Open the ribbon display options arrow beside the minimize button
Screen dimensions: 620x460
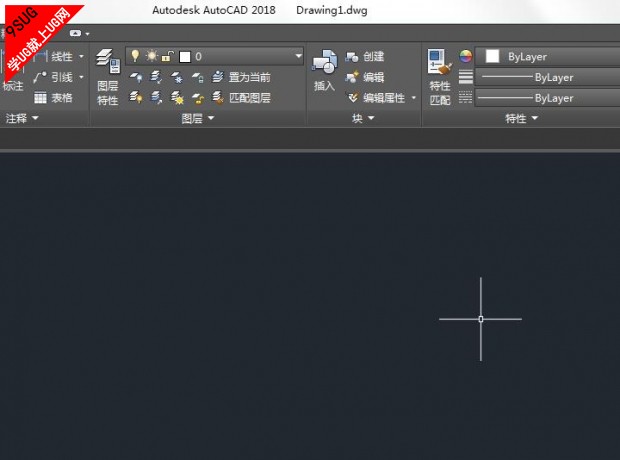(87, 34)
